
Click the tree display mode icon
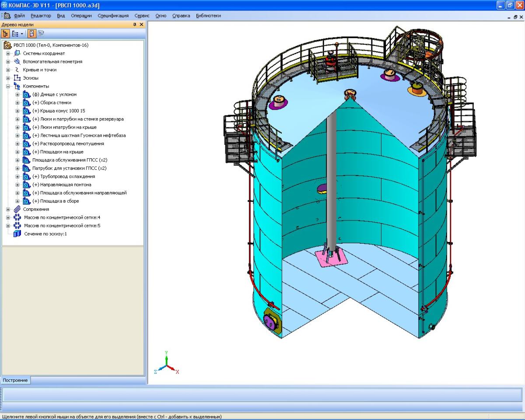pyautogui.click(x=6, y=33)
